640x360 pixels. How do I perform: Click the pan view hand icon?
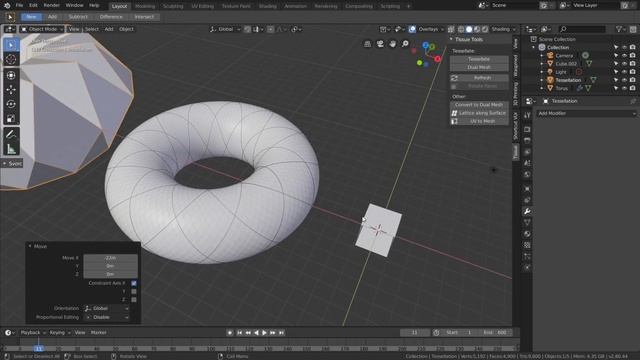coord(393,44)
